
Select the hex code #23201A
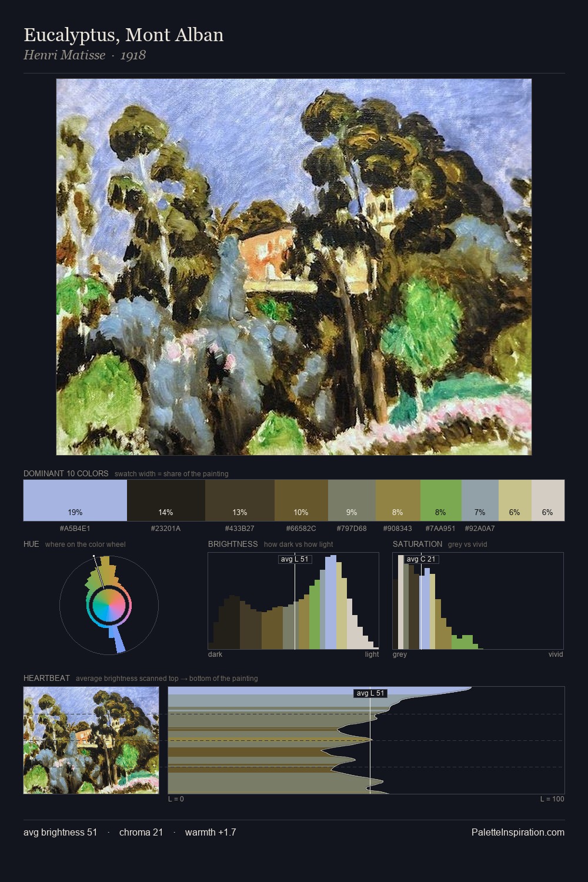[x=166, y=529]
